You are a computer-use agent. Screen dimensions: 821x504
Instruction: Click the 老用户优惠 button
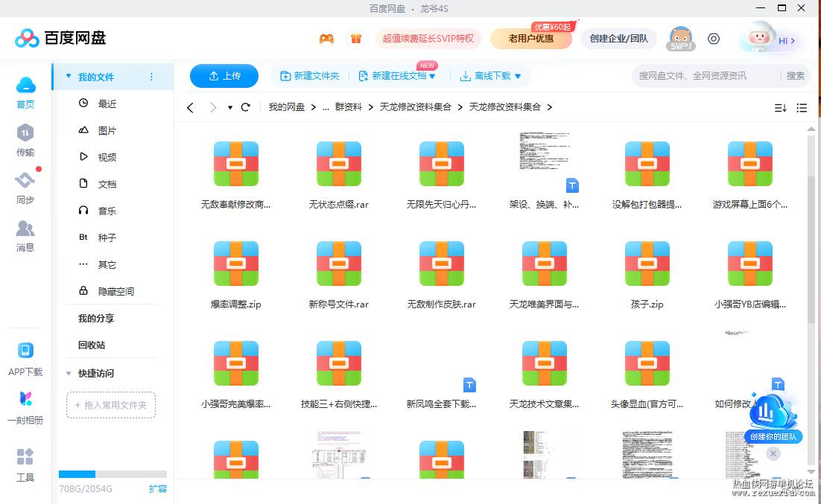click(x=531, y=39)
